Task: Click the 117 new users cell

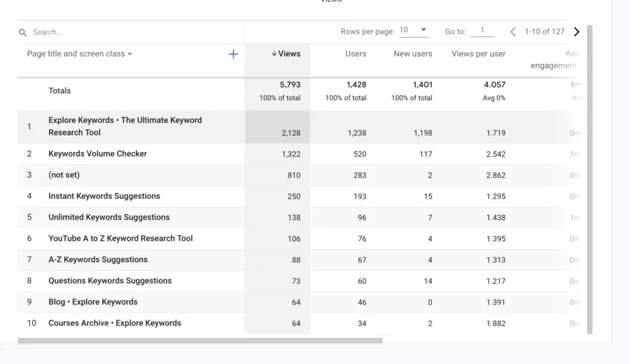Action: [426, 154]
